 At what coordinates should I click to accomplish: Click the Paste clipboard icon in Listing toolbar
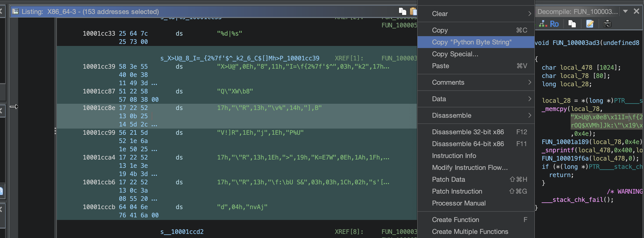(x=413, y=11)
